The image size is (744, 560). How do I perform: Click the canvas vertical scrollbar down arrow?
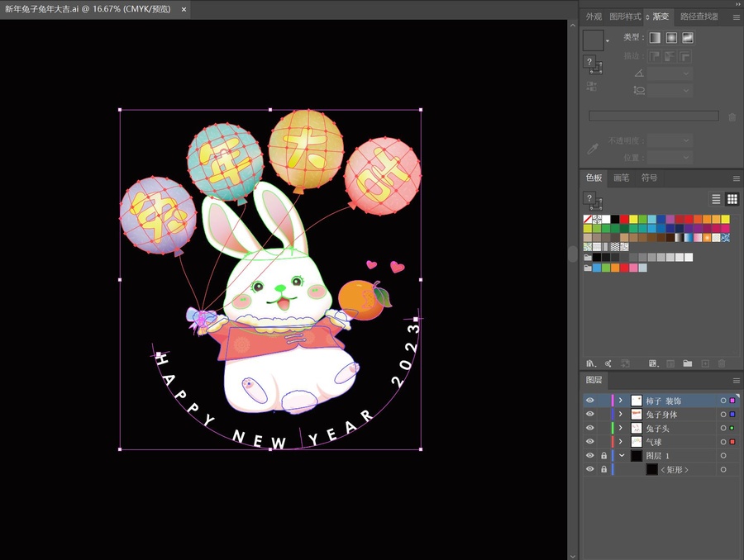(x=573, y=556)
